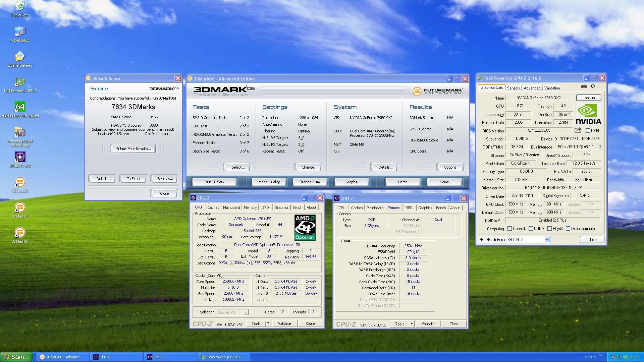Image resolution: width=644 pixels, height=362 pixels.
Task: Click Game button in 3DMark06
Action: (445, 182)
